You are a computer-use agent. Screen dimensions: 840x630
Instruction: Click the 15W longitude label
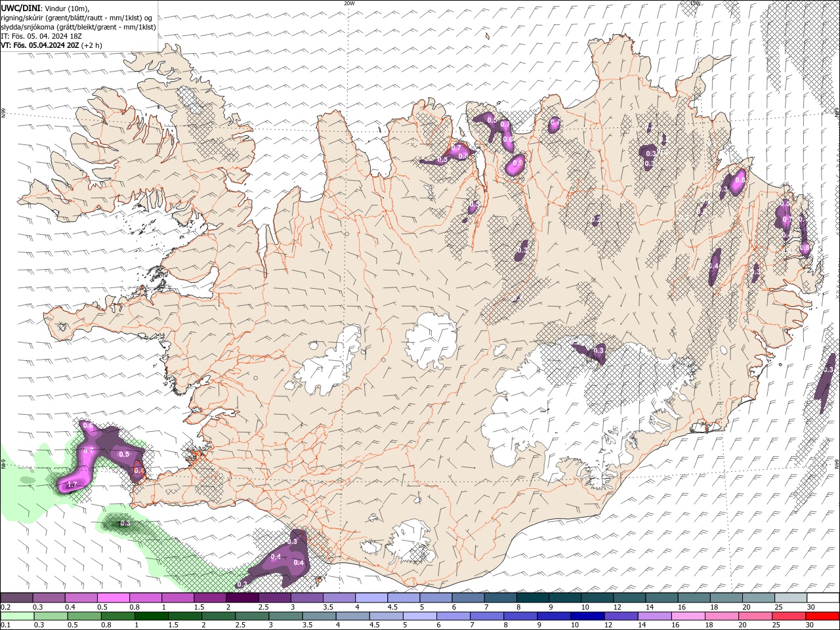[695, 3]
